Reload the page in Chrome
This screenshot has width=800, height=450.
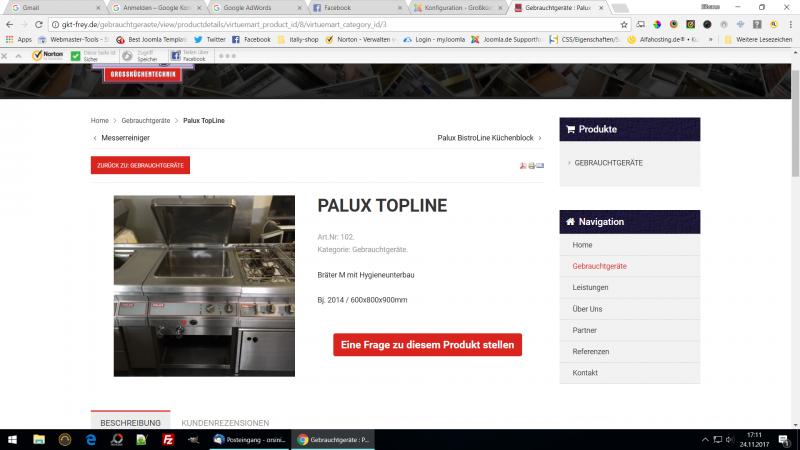tap(38, 23)
